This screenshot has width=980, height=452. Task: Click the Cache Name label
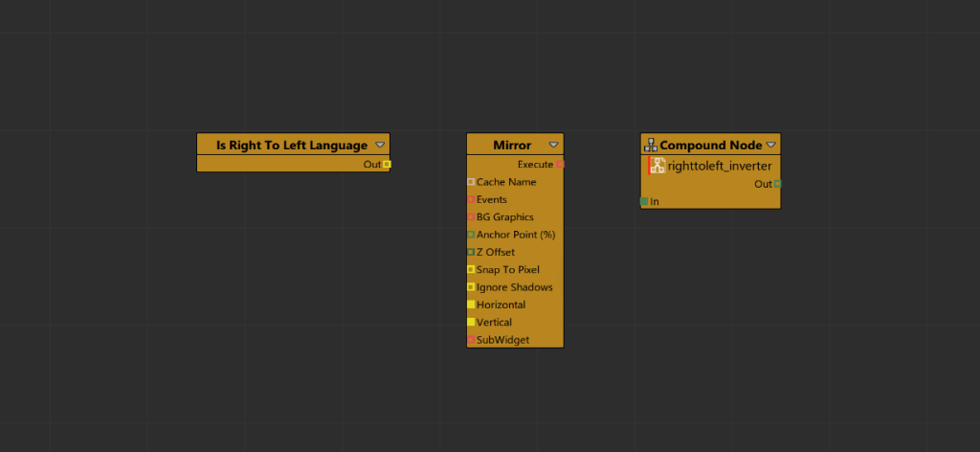pyautogui.click(x=506, y=182)
